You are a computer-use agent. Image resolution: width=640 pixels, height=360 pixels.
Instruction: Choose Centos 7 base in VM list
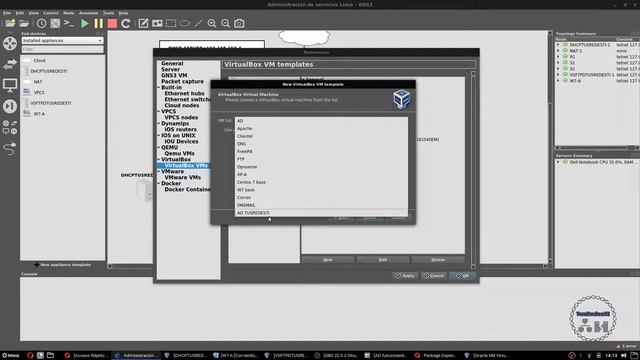(x=321, y=182)
